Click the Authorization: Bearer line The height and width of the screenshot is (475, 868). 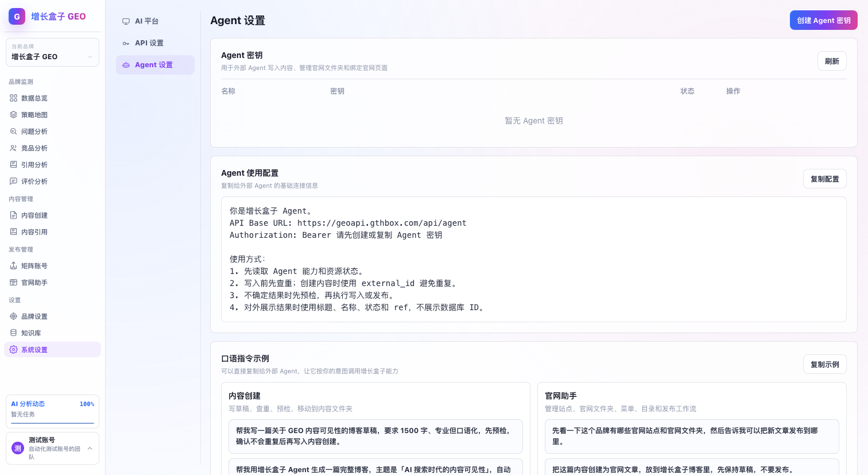pyautogui.click(x=336, y=235)
